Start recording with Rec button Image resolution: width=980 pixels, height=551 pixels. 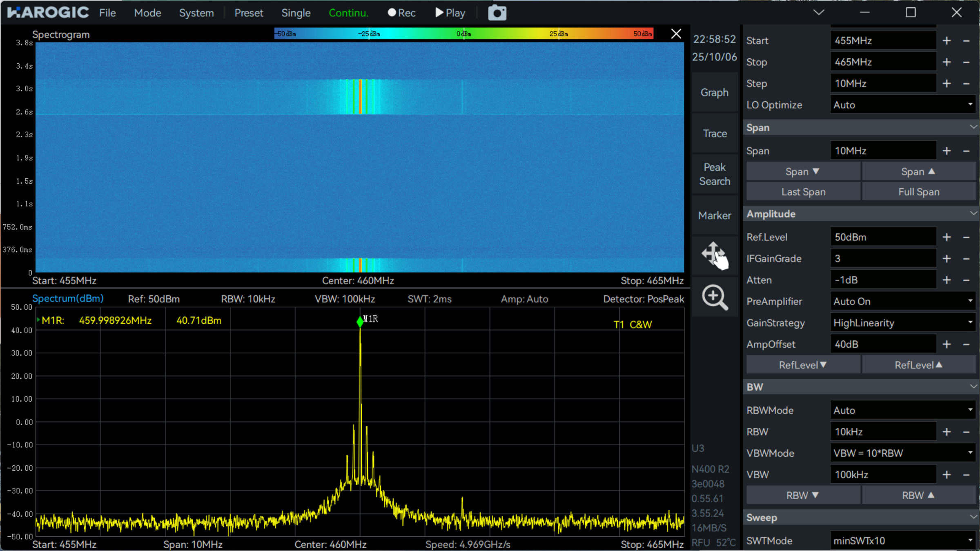pos(401,13)
